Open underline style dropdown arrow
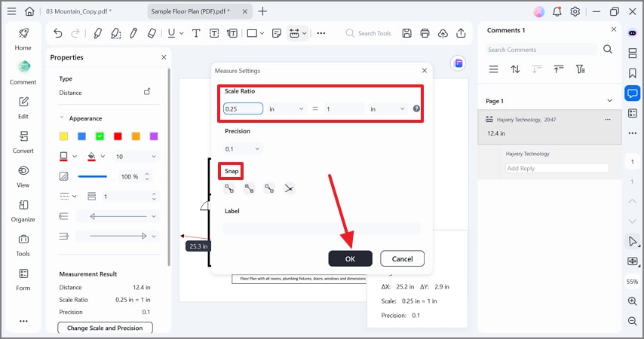 pos(182,34)
